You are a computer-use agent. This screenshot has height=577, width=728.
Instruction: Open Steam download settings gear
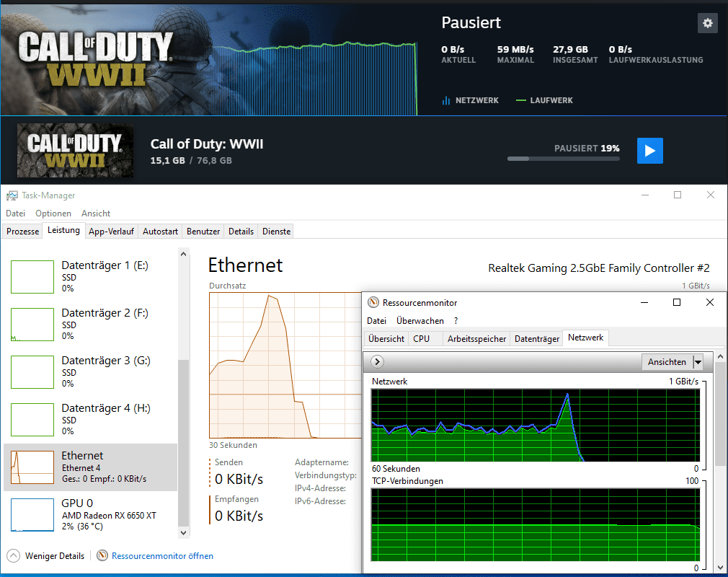point(707,23)
